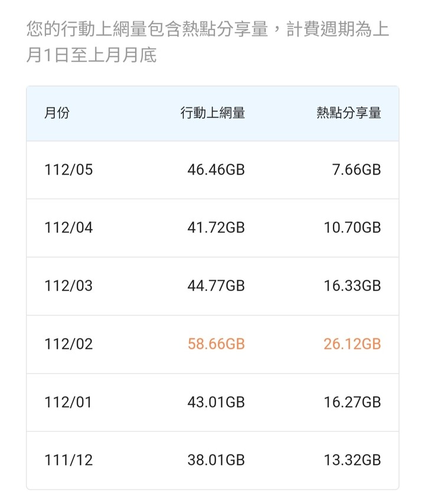425x504 pixels.
Task: Click the highlighted 58.66GB value
Action: (x=216, y=344)
